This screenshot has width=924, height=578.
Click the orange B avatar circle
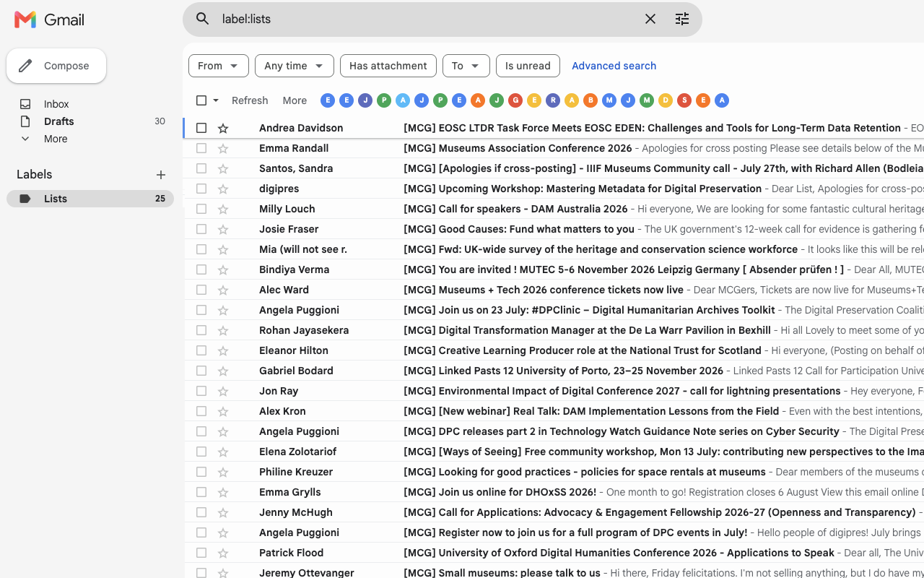[590, 100]
